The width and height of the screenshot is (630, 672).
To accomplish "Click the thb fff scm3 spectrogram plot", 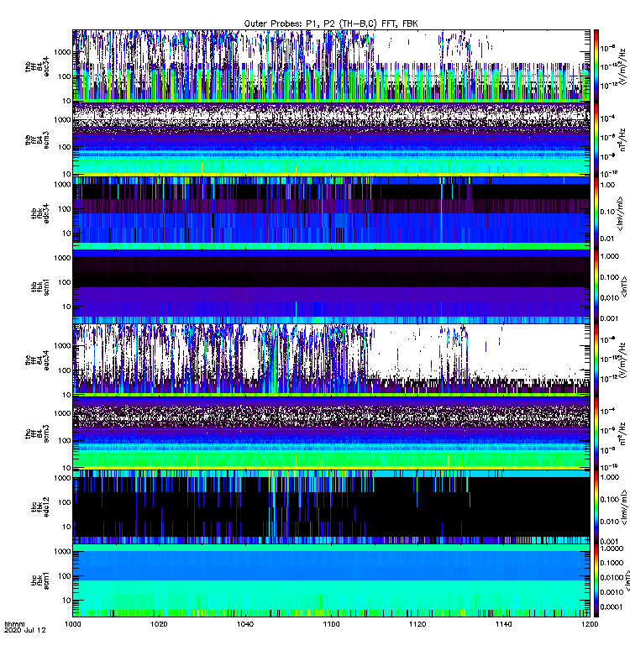I will 331,139.
